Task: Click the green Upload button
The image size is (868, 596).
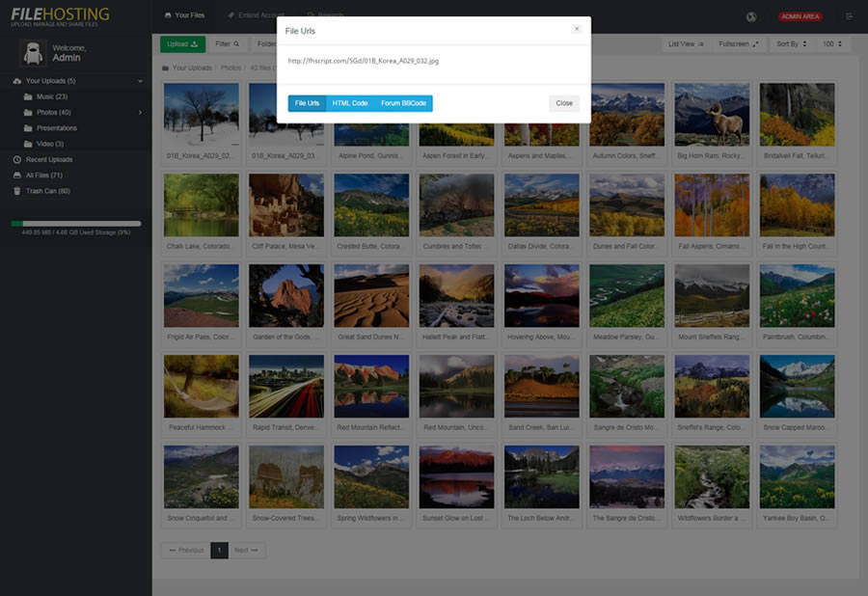Action: click(x=182, y=44)
